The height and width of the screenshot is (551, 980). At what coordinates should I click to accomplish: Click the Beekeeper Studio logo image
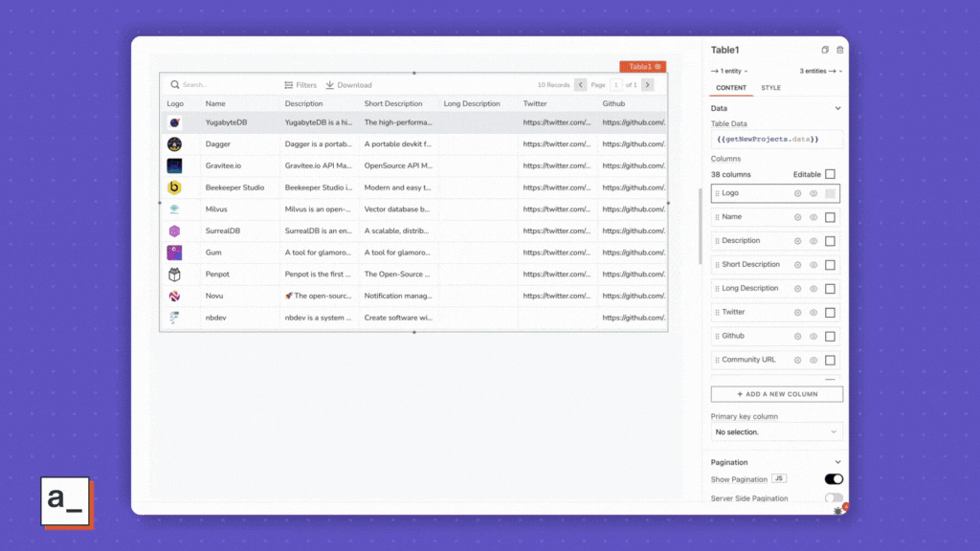coord(174,187)
